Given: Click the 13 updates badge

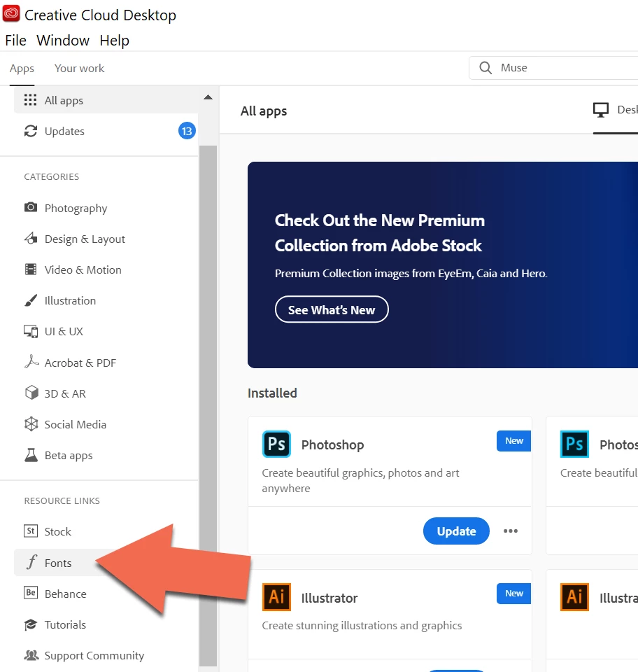Looking at the screenshot, I should (x=187, y=131).
